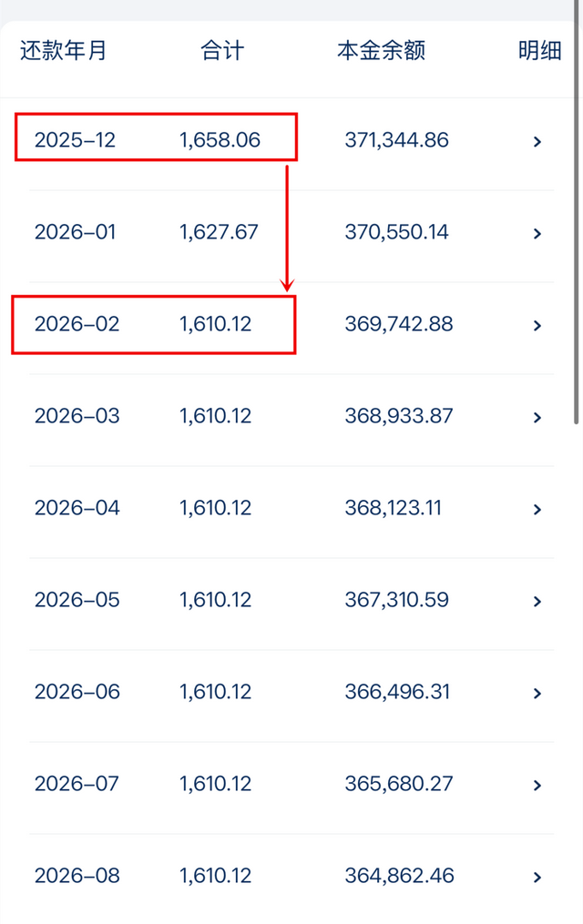Click the 本金余额 column header
583x924 pixels.
click(381, 51)
